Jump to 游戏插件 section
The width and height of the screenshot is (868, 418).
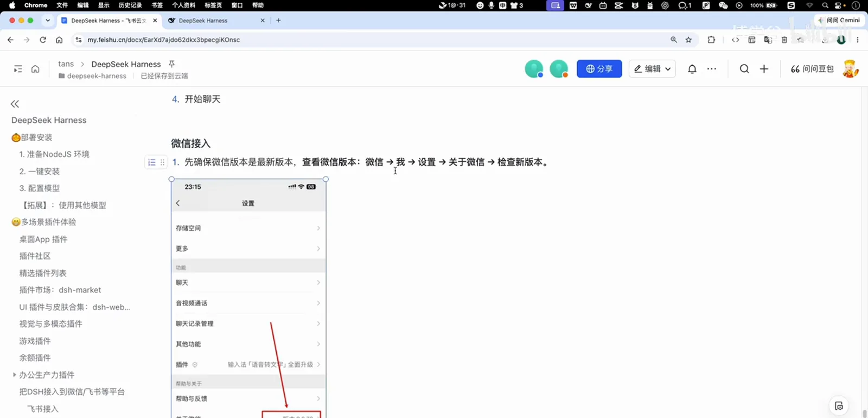coord(35,341)
